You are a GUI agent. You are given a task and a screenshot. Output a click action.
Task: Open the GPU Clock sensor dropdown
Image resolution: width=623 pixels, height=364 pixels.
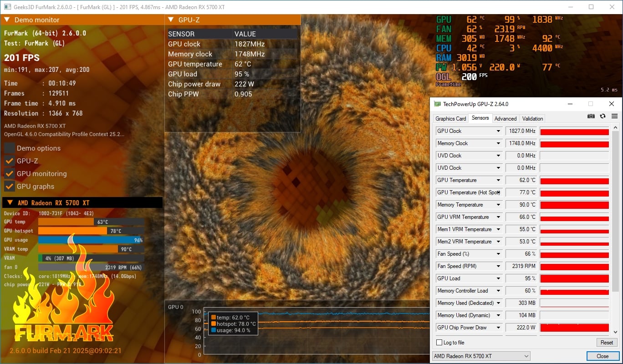coord(498,131)
